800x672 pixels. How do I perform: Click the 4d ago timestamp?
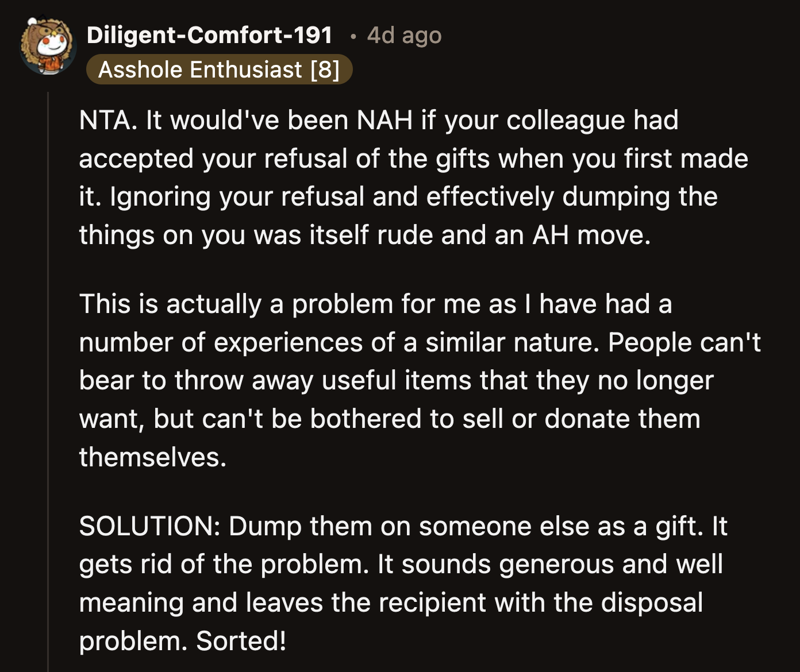(x=402, y=34)
